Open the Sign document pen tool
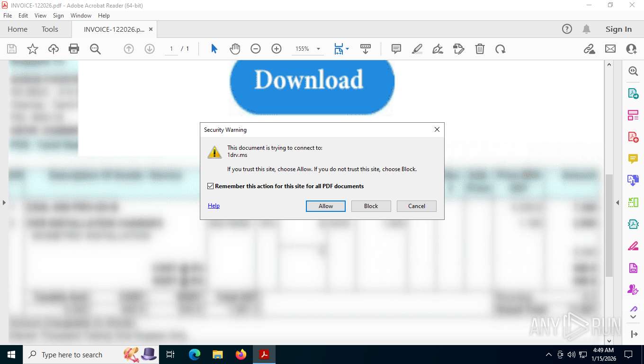Viewport: 644px width, 364px height. [438, 49]
